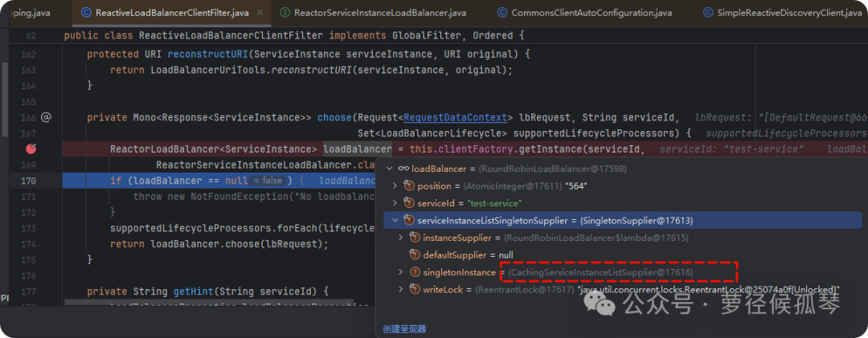Screen dimensions: 868x338
Task: Click the {SingletonSupplier@17613} value
Action: (x=636, y=220)
